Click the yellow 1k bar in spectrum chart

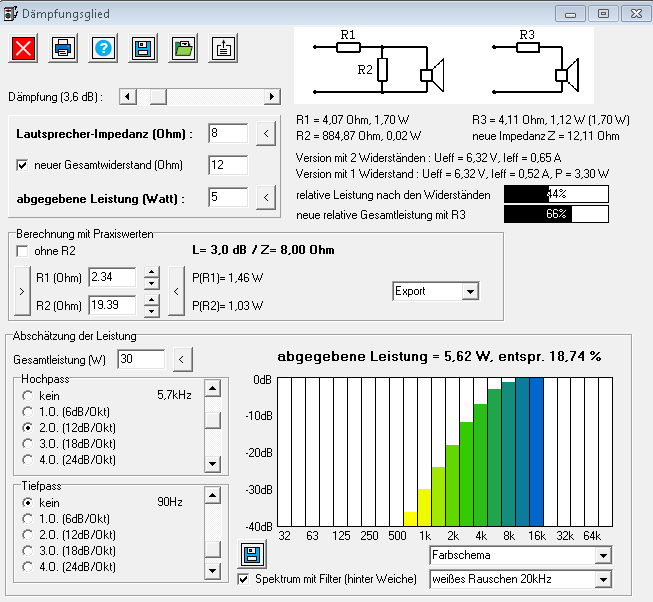point(424,507)
